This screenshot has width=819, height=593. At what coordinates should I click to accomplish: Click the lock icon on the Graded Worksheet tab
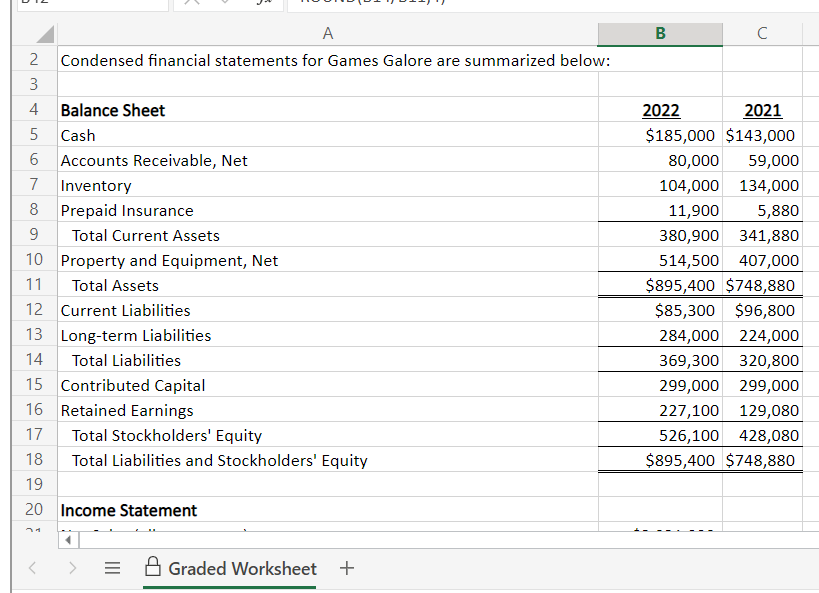click(153, 568)
